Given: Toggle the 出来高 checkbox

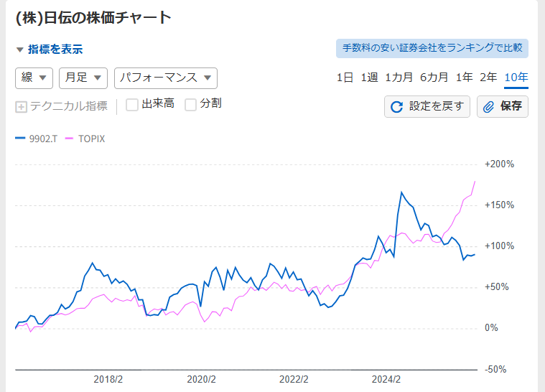Looking at the screenshot, I should (132, 105).
